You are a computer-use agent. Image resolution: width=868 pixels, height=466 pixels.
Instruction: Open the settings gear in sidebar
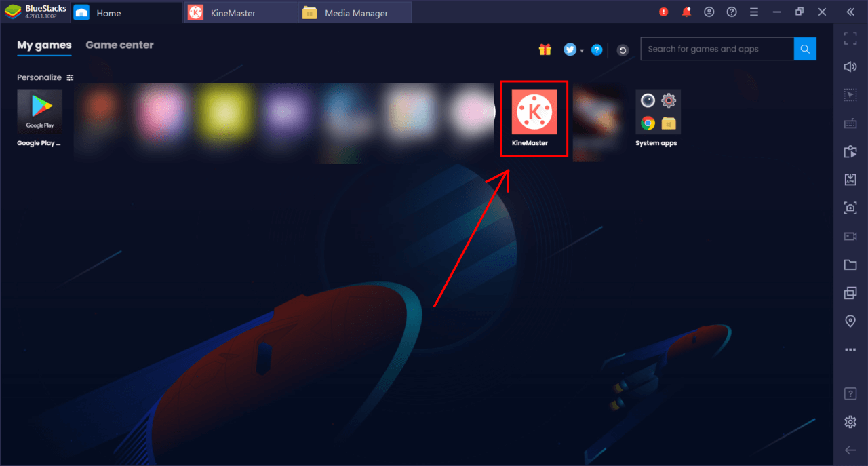point(850,422)
